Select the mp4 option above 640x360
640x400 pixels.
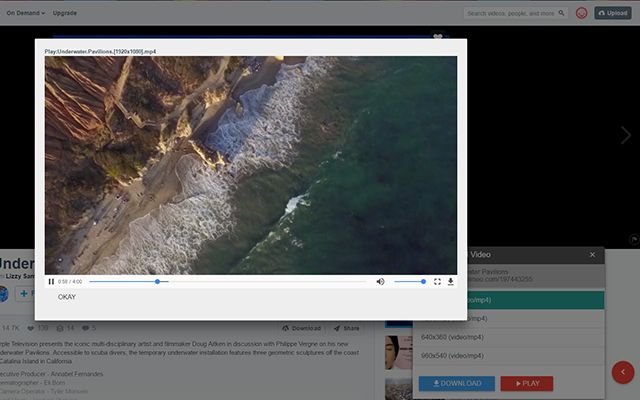[536, 319]
